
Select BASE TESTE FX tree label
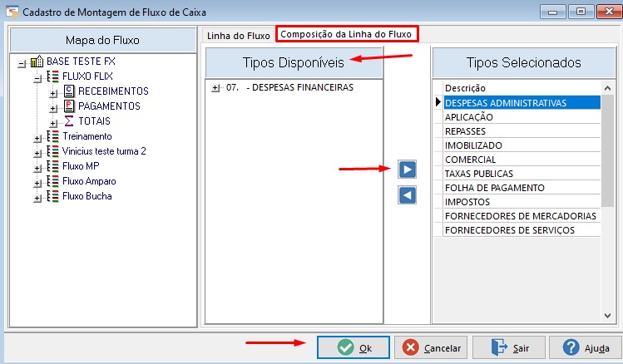(x=81, y=61)
